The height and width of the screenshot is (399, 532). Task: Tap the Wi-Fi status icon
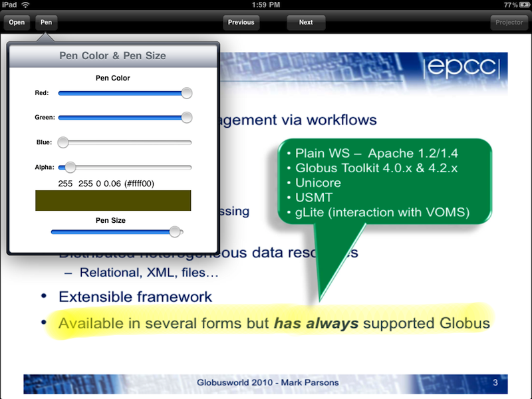point(25,5)
